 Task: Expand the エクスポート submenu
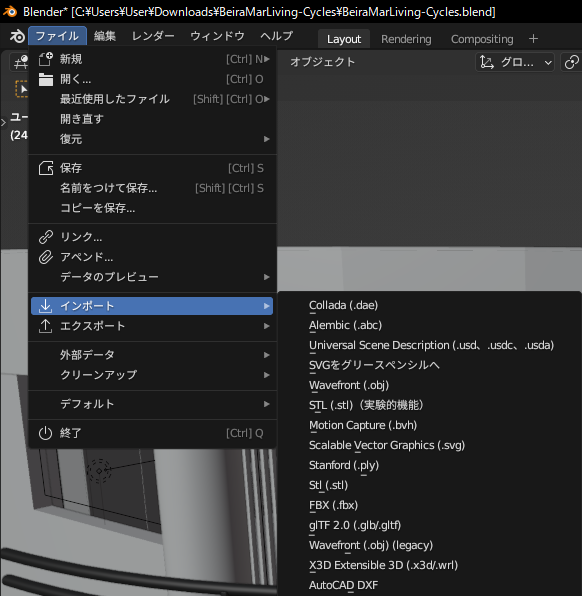point(152,326)
